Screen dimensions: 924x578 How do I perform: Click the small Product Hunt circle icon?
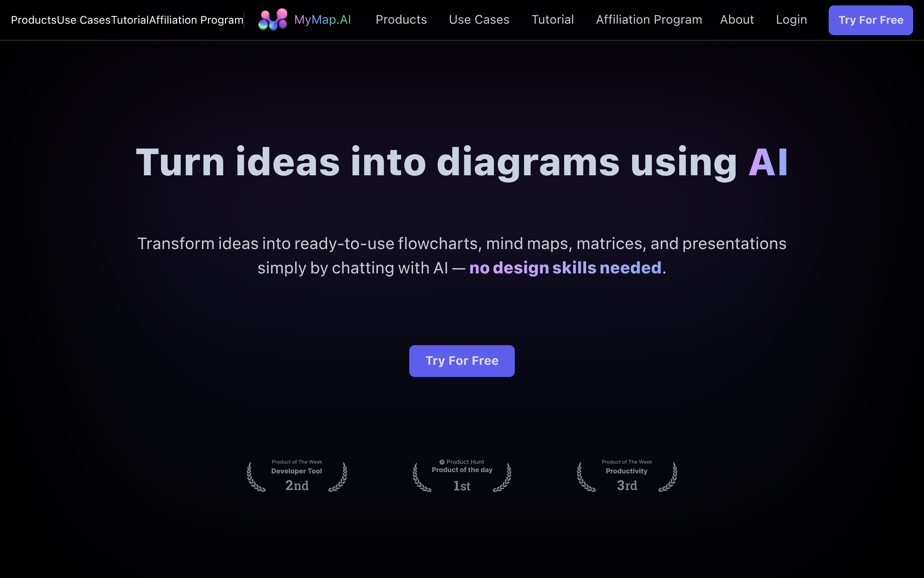tap(442, 462)
